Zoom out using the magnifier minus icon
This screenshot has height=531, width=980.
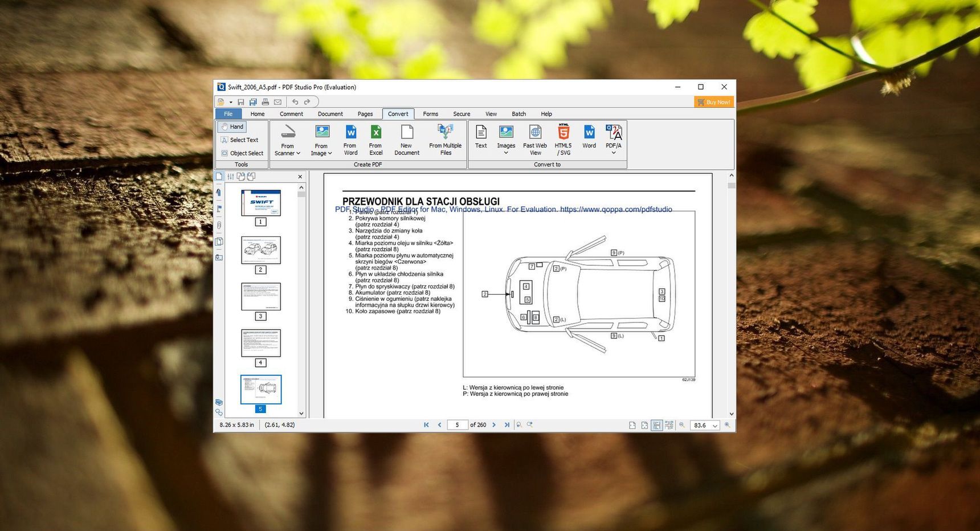682,425
